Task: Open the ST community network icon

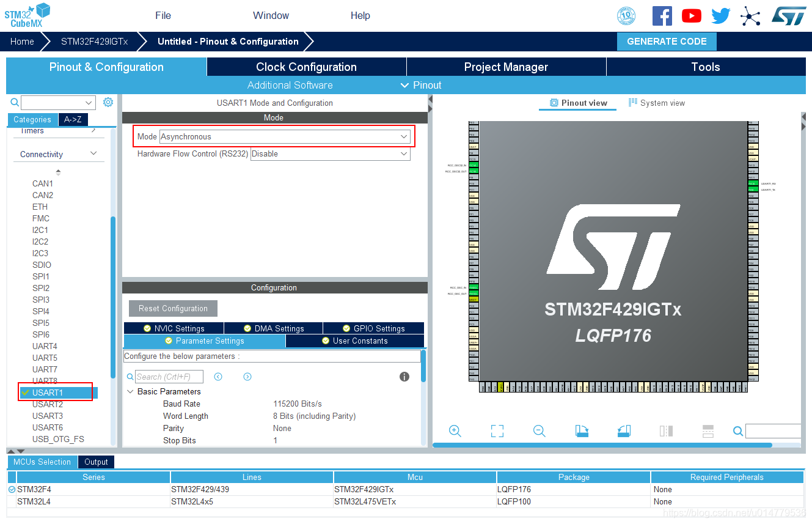Action: coord(750,15)
